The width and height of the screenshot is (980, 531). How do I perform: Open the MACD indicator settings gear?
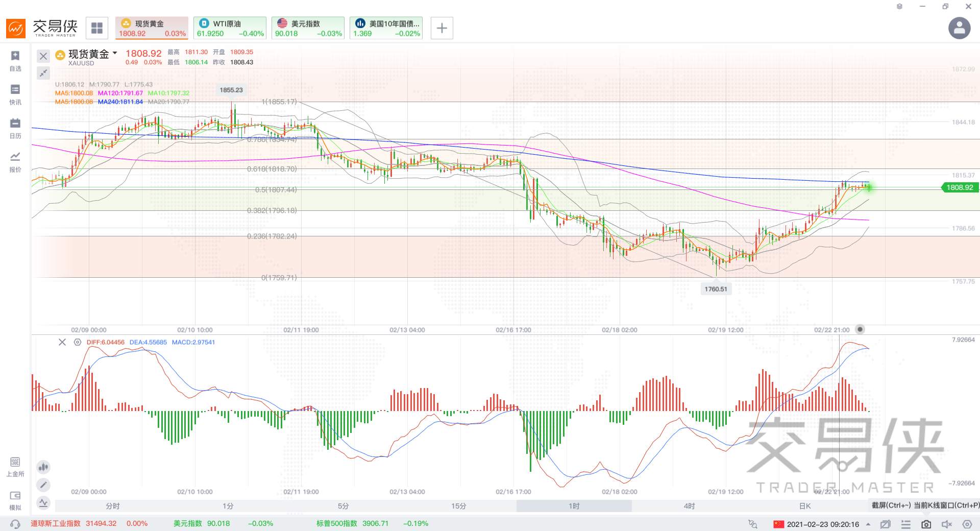tap(77, 342)
